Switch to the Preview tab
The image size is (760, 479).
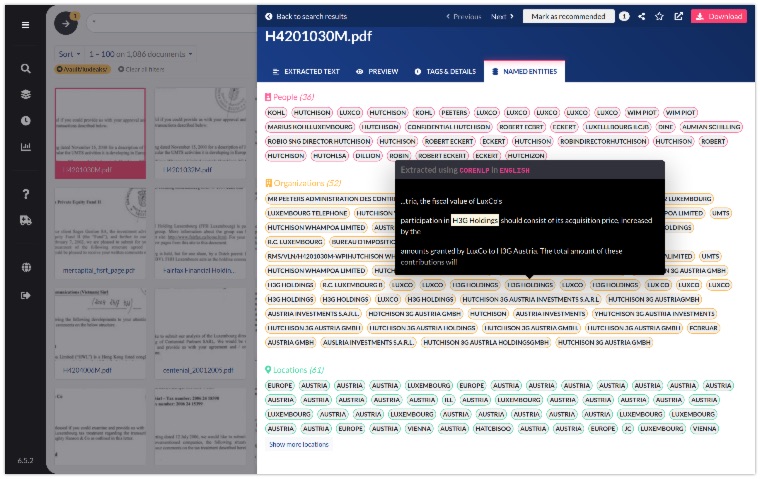tap(377, 72)
